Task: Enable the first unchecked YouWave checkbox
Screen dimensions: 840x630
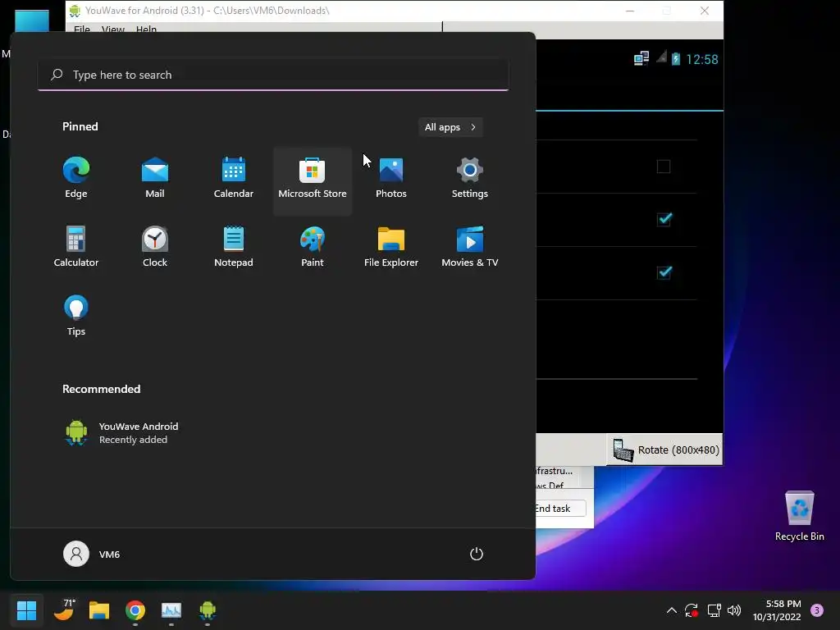Action: point(664,167)
